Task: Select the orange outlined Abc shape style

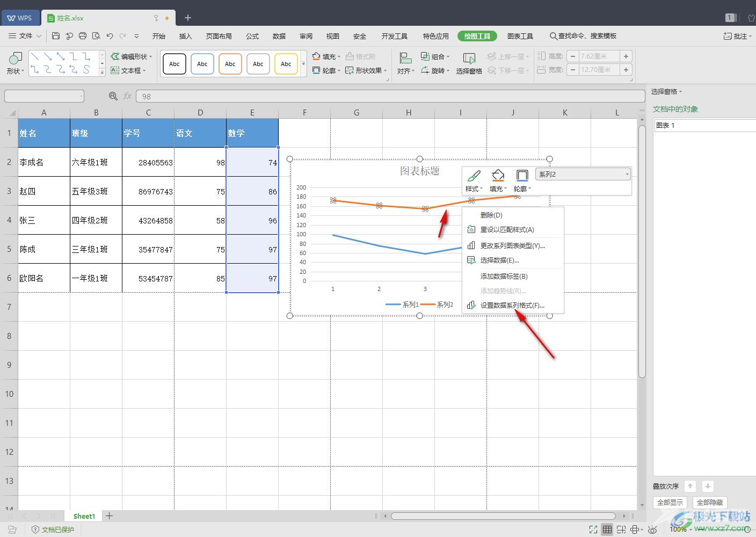Action: click(230, 64)
